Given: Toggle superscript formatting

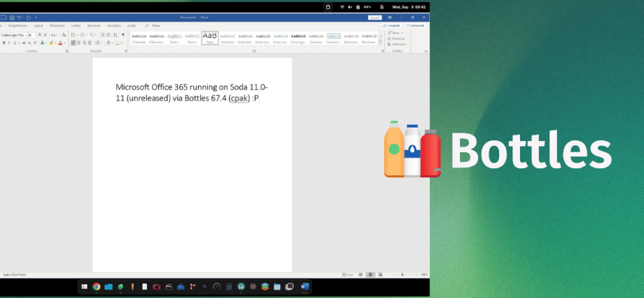Looking at the screenshot, I should tap(35, 43).
